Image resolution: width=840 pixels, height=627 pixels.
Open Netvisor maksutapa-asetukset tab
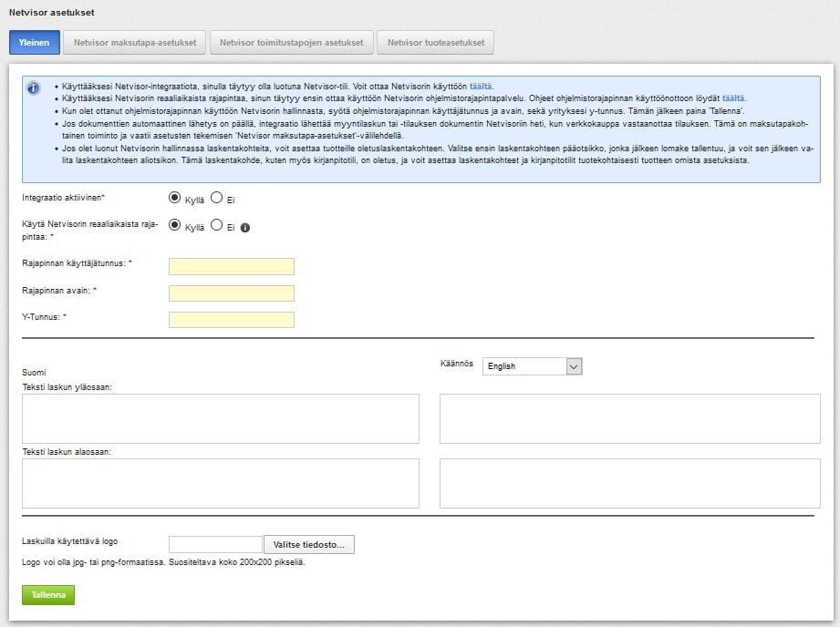[134, 42]
